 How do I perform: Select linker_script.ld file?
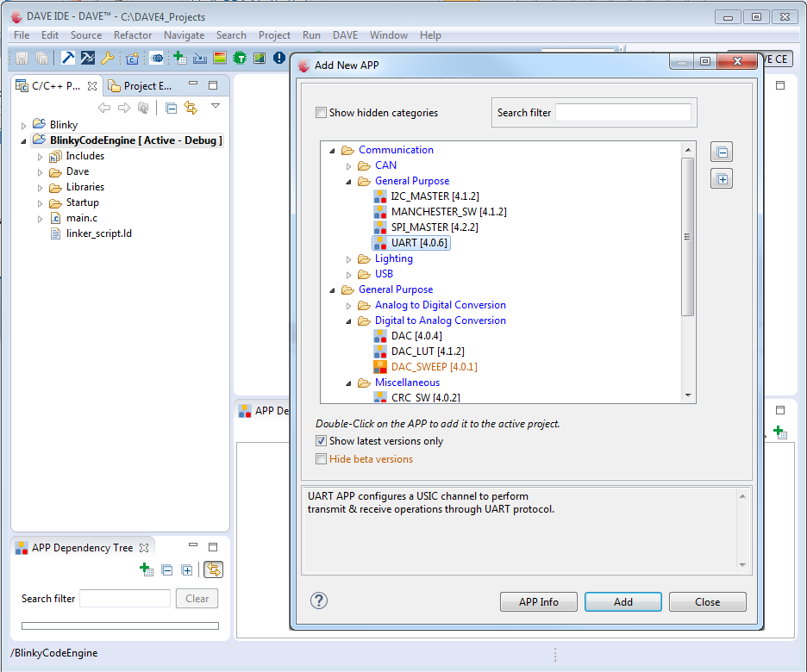(x=91, y=233)
